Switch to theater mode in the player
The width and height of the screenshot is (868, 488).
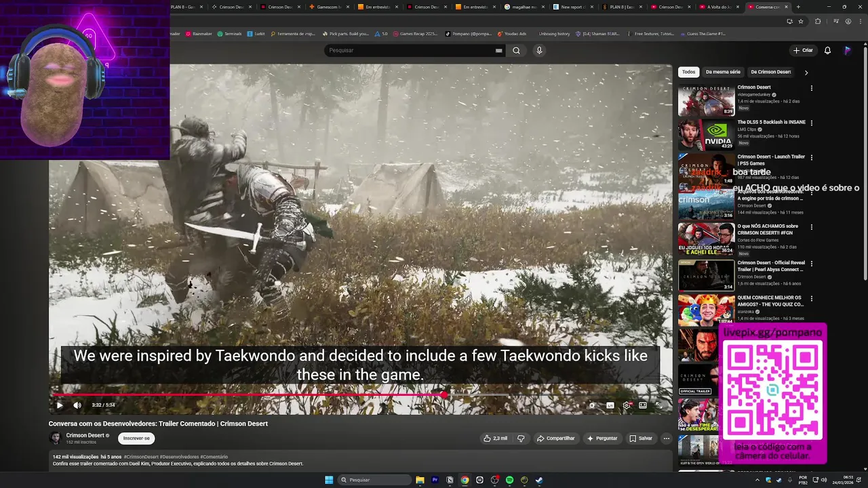pyautogui.click(x=643, y=405)
